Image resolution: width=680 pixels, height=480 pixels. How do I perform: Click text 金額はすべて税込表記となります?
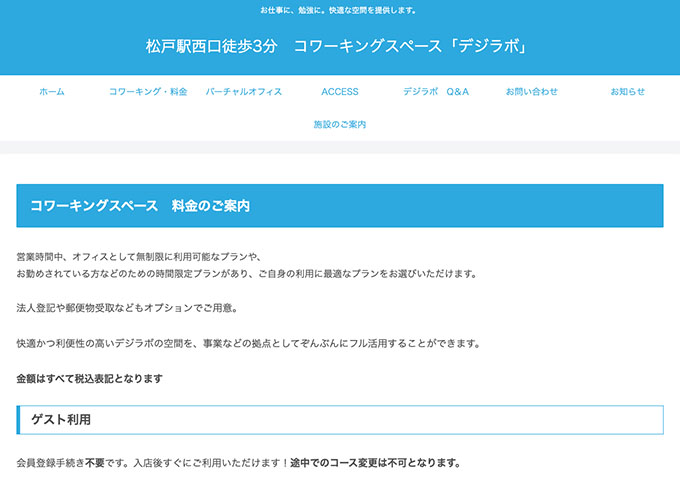tap(89, 379)
